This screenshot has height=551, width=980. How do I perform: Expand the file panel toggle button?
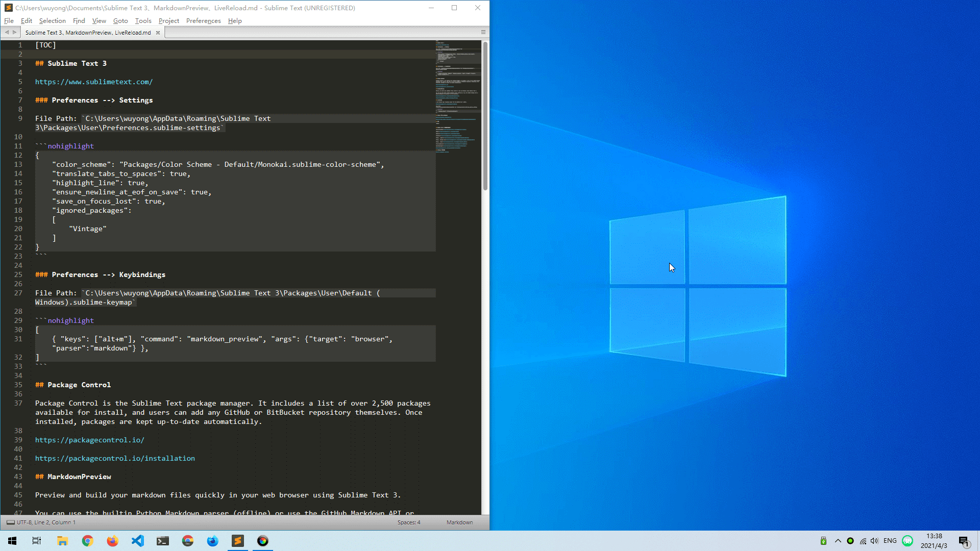(483, 32)
